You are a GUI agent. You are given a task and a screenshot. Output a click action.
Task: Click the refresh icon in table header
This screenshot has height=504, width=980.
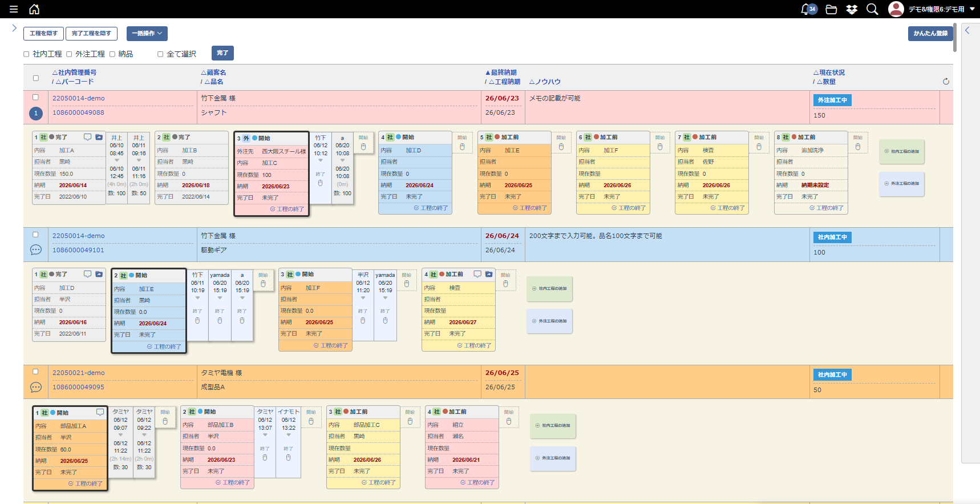tap(946, 82)
